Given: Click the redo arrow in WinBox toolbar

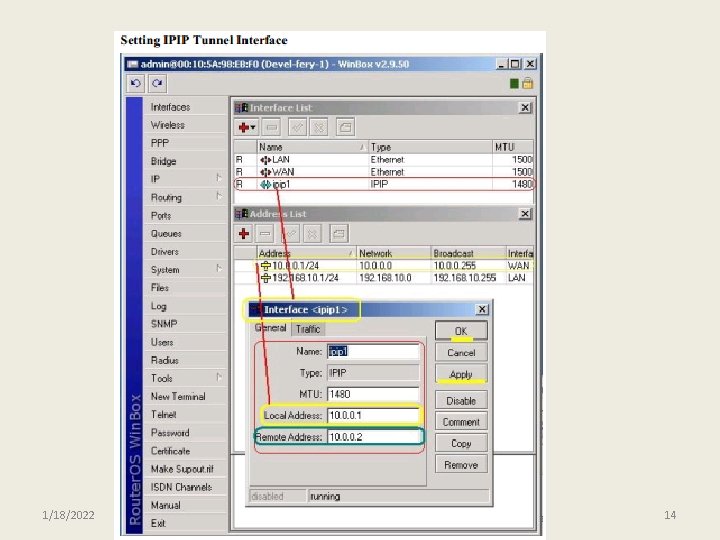Looking at the screenshot, I should tap(158, 84).
